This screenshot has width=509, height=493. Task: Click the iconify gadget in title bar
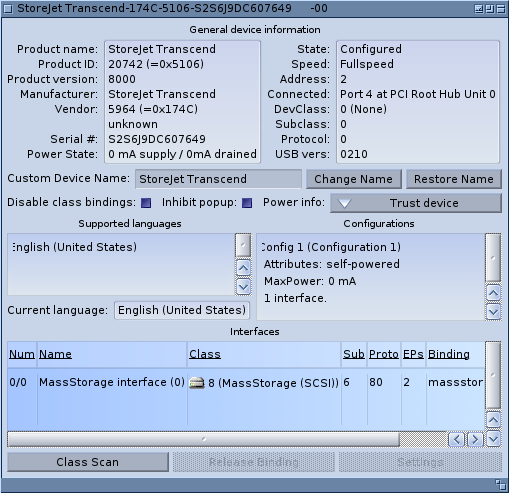pyautogui.click(x=479, y=9)
